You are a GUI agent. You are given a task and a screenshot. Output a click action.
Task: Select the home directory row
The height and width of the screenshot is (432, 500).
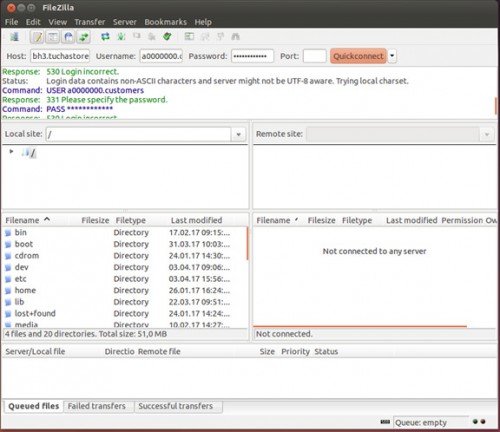125,290
